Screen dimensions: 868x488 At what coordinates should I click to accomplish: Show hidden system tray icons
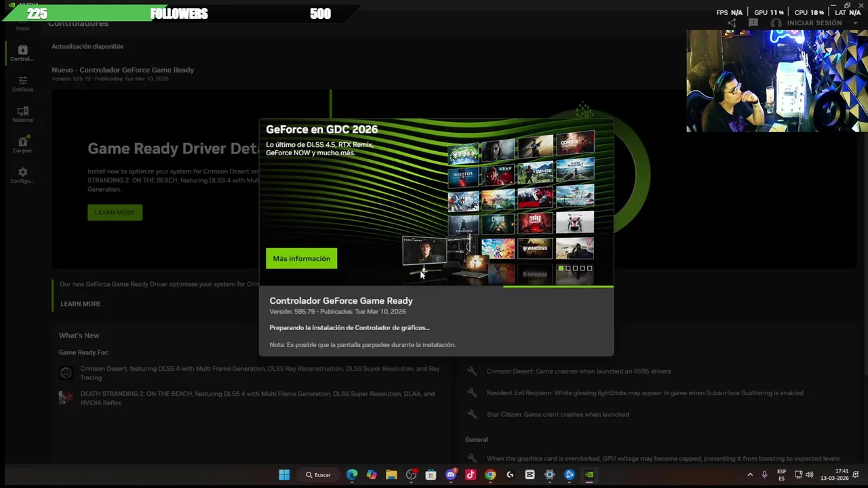(x=750, y=474)
